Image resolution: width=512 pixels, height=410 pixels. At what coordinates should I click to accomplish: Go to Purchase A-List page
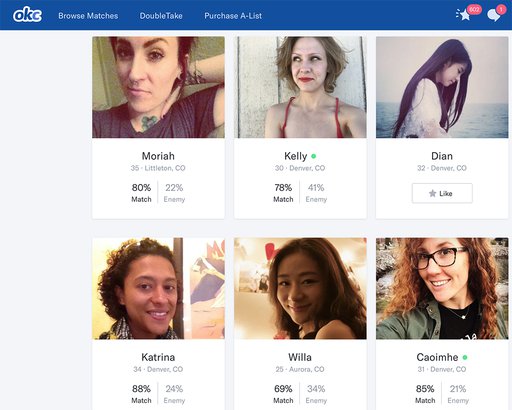(233, 16)
